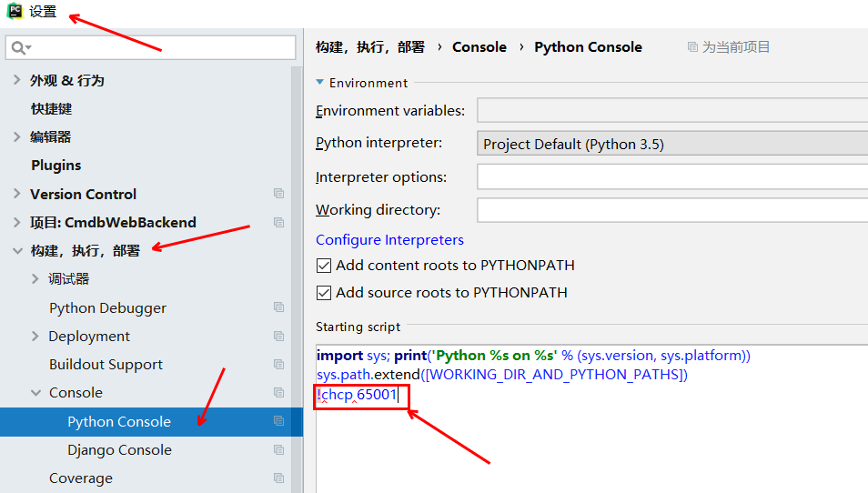Click project-level icon beside Python Console
The image size is (868, 493).
279,421
